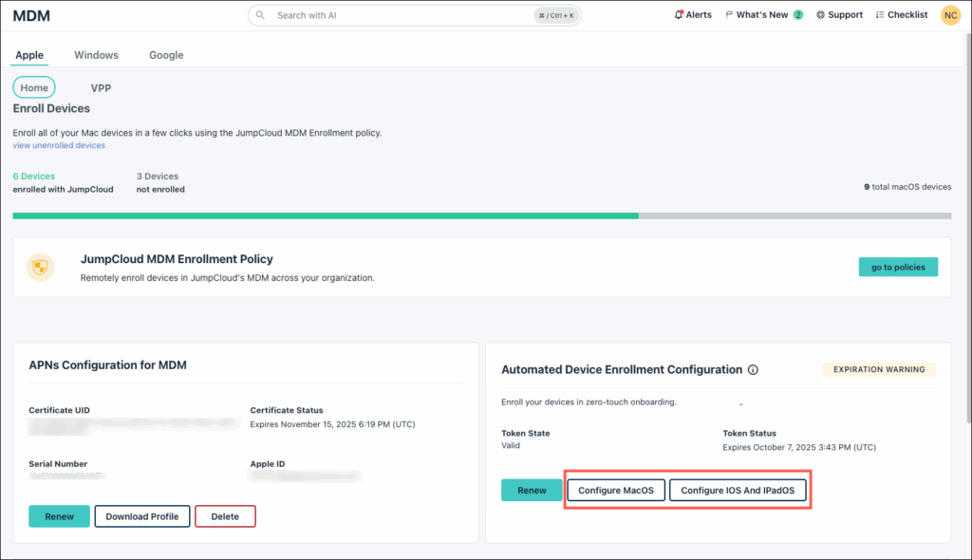Focus the Search with AI field

pyautogui.click(x=414, y=15)
